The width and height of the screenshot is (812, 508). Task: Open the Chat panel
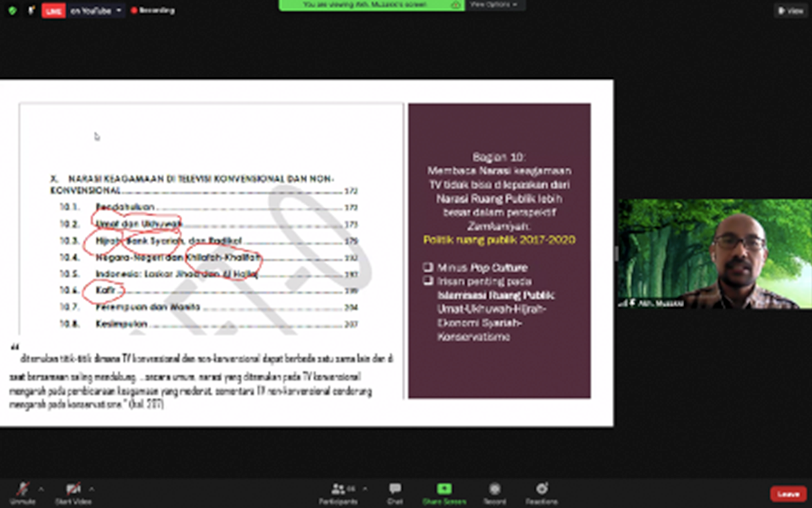(x=395, y=491)
